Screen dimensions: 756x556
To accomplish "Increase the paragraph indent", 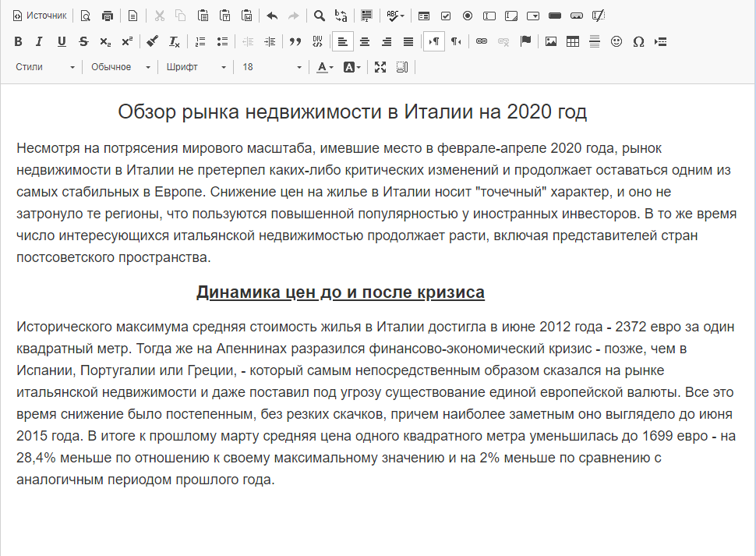I will pos(270,41).
